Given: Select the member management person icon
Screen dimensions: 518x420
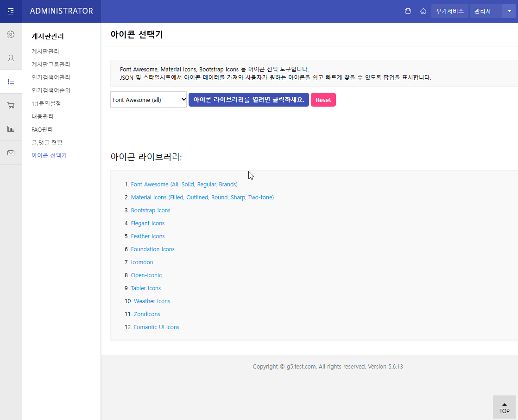Looking at the screenshot, I should pos(11,58).
